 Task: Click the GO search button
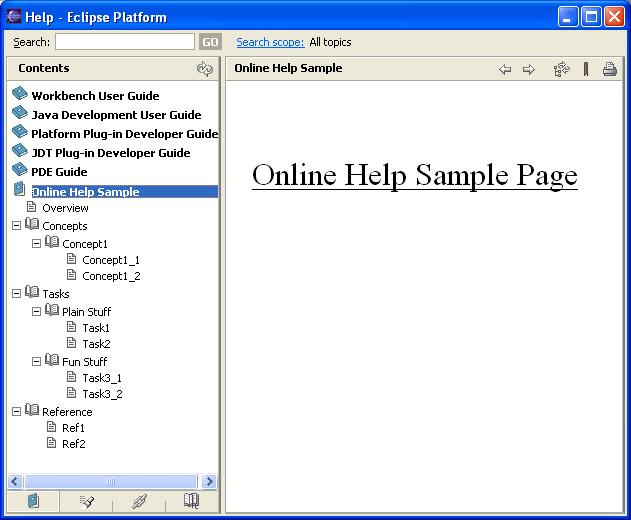(x=210, y=42)
